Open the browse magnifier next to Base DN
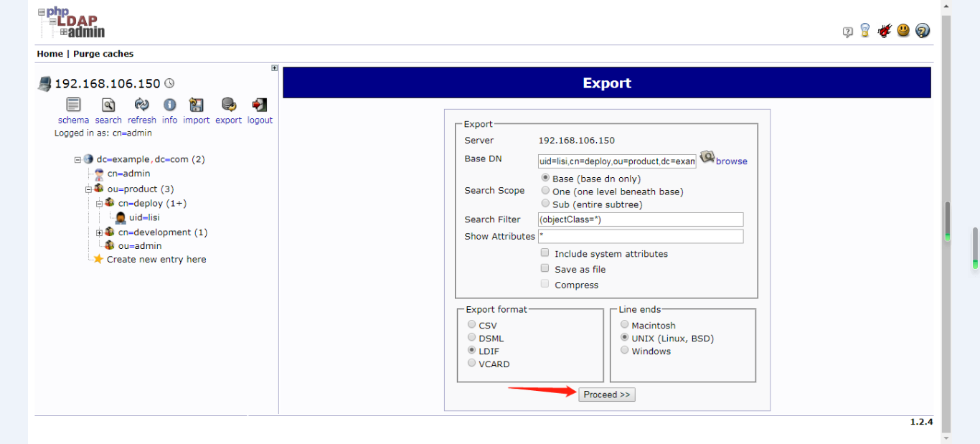Screen dimensions: 980x444 pyautogui.click(x=707, y=157)
